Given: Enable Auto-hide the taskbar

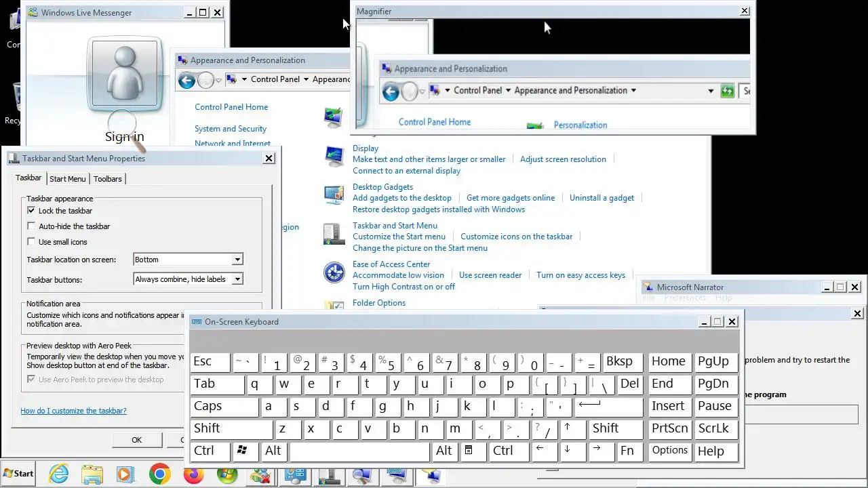Looking at the screenshot, I should coord(31,226).
